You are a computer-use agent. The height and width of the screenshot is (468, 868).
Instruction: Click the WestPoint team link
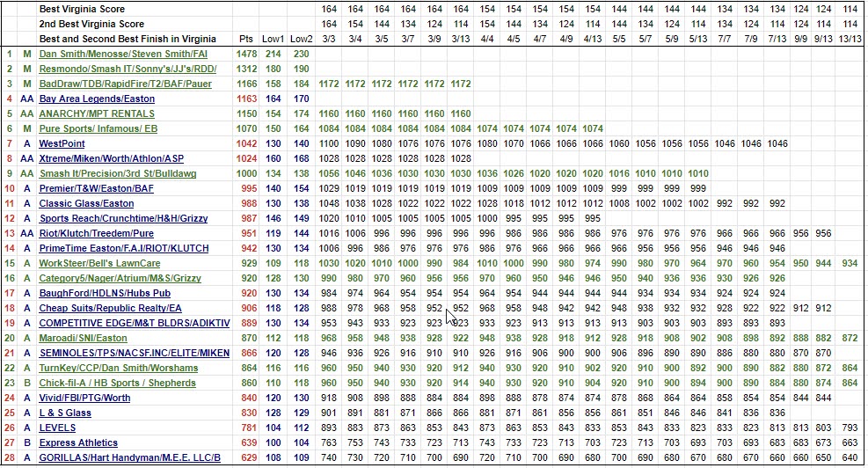62,143
